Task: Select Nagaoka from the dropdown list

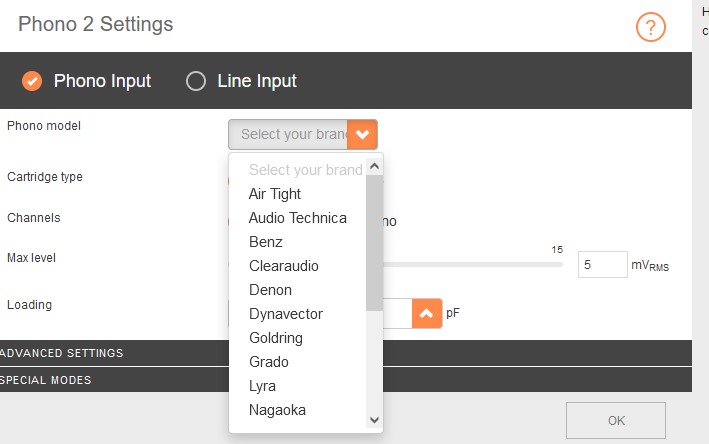Action: point(278,410)
